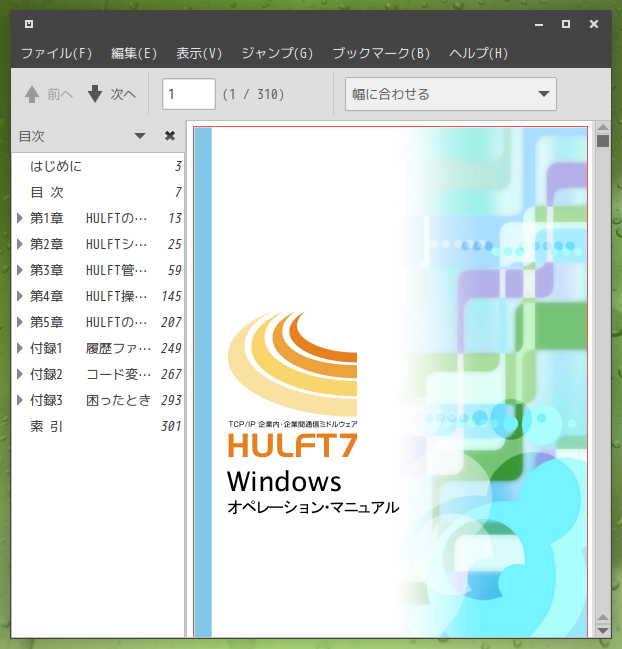Screen dimensions: 622x649
Task: Click the window menu icon in title bar
Action: point(29,24)
